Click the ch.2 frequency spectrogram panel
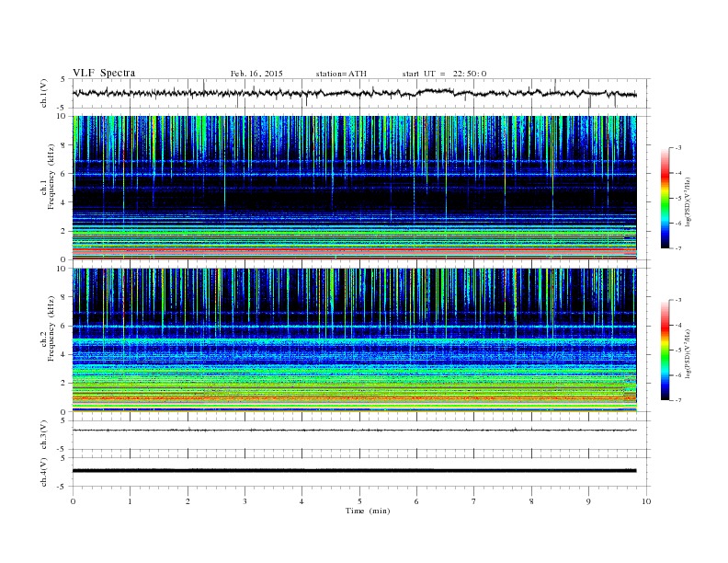 tap(355, 340)
